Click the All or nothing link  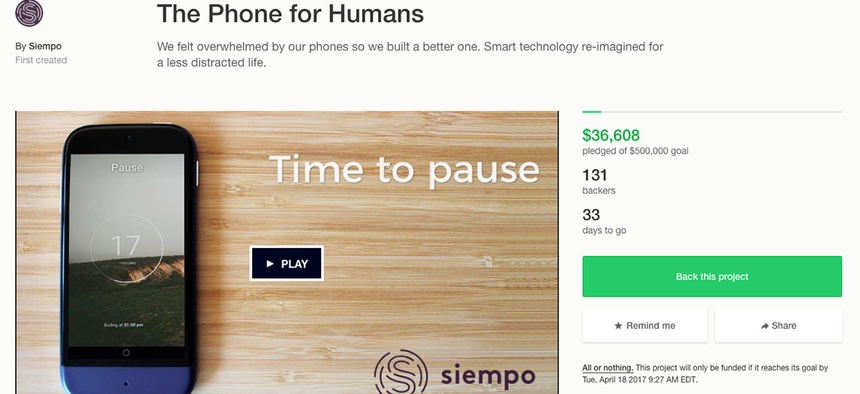608,368
